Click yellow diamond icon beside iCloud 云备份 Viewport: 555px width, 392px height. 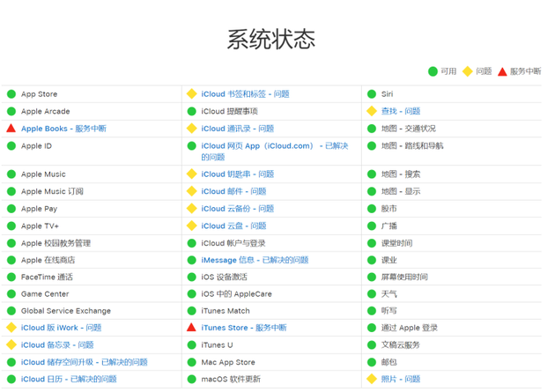[191, 209]
